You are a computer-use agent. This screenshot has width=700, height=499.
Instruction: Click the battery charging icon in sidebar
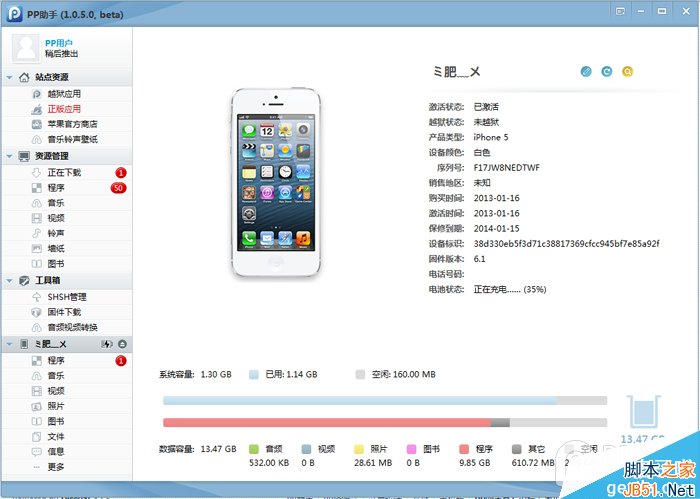tap(107, 344)
